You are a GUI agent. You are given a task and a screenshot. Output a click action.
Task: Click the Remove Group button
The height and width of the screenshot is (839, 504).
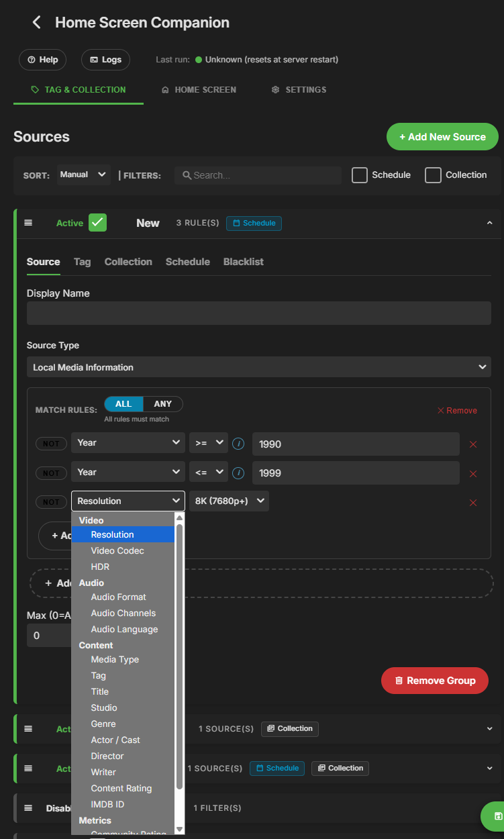point(434,681)
